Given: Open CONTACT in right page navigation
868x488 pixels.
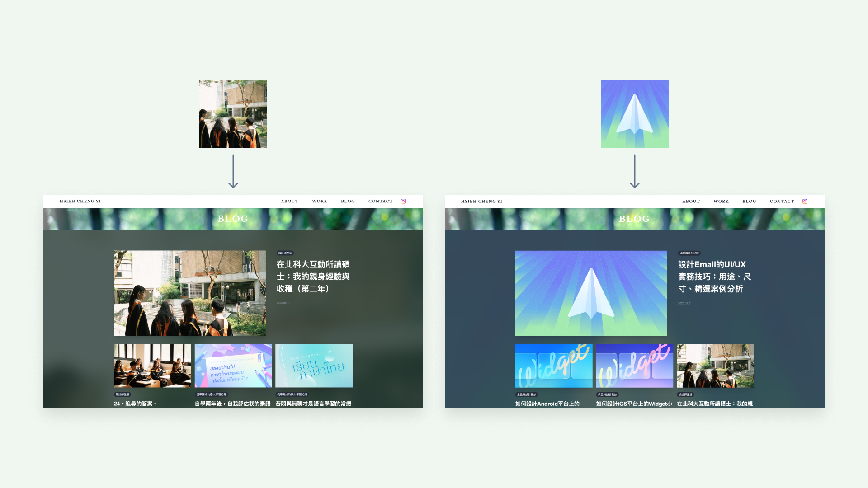Looking at the screenshot, I should (782, 202).
